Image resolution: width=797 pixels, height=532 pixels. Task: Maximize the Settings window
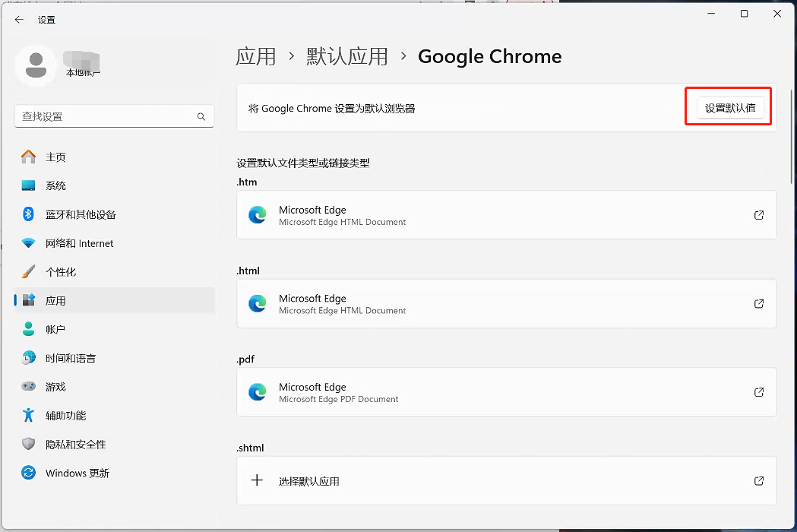(744, 14)
